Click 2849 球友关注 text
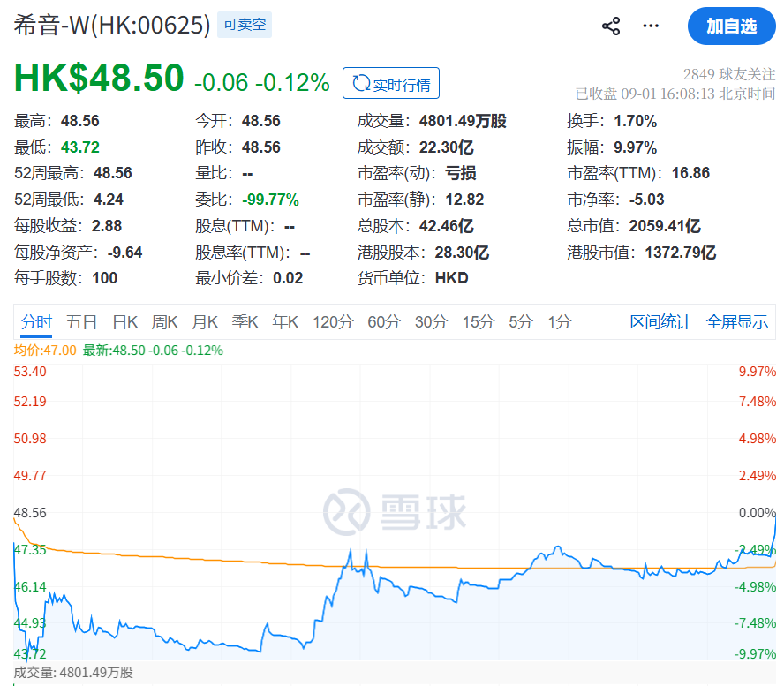This screenshot has height=686, width=784. click(729, 74)
